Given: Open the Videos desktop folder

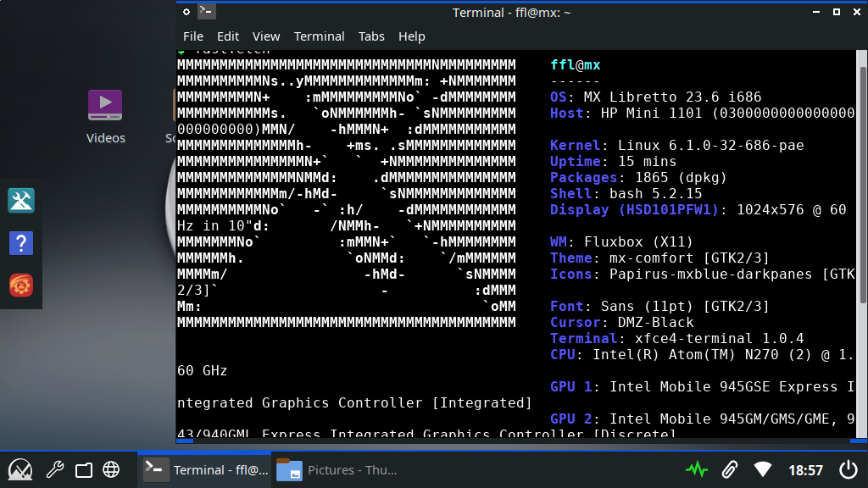Looking at the screenshot, I should [x=105, y=117].
